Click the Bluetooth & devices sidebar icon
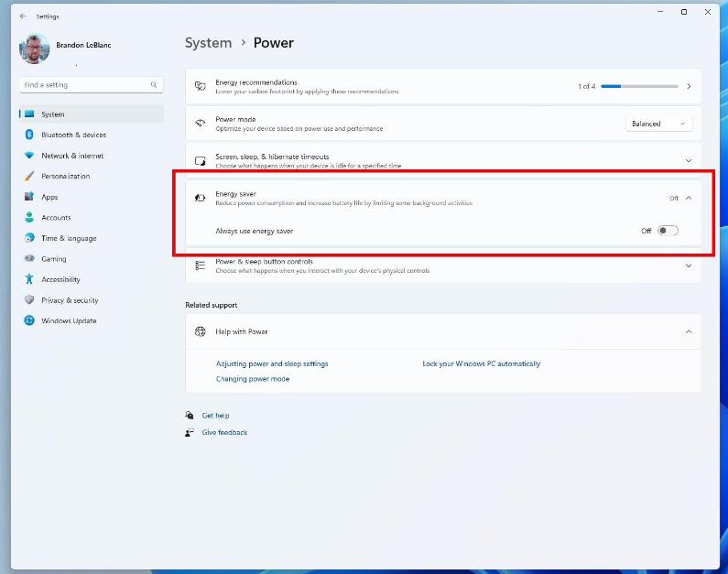Screen dimensions: 728x574 coord(29,135)
